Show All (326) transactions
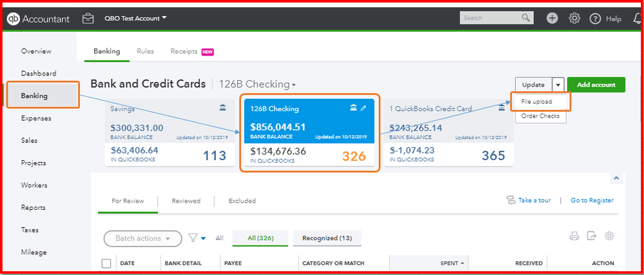644x275 pixels. point(260,238)
